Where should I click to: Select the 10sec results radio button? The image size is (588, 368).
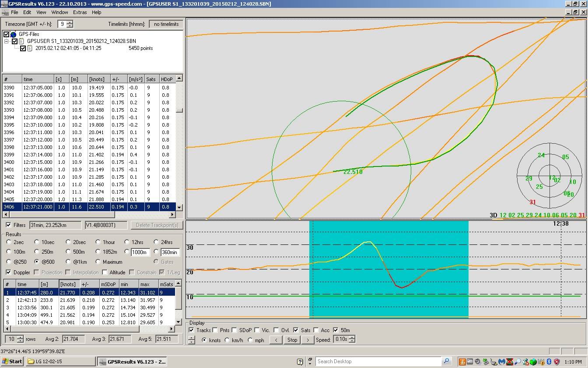36,242
